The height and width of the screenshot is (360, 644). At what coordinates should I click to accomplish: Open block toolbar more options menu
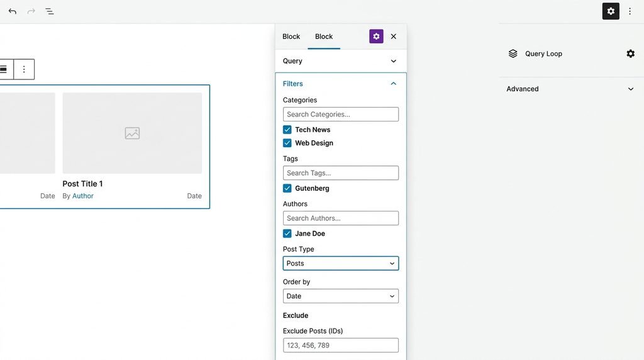pyautogui.click(x=24, y=69)
